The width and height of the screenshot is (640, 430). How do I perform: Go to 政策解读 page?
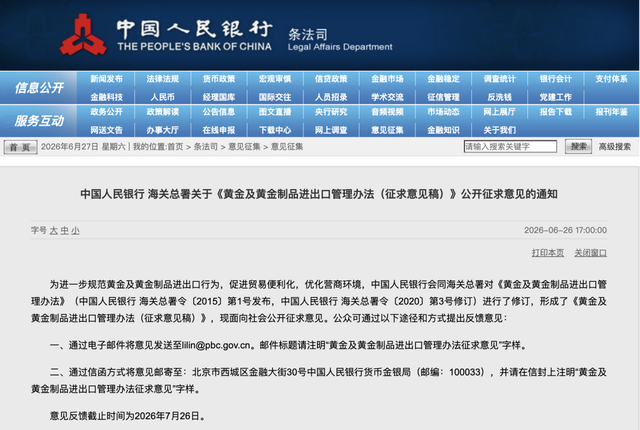(x=162, y=112)
